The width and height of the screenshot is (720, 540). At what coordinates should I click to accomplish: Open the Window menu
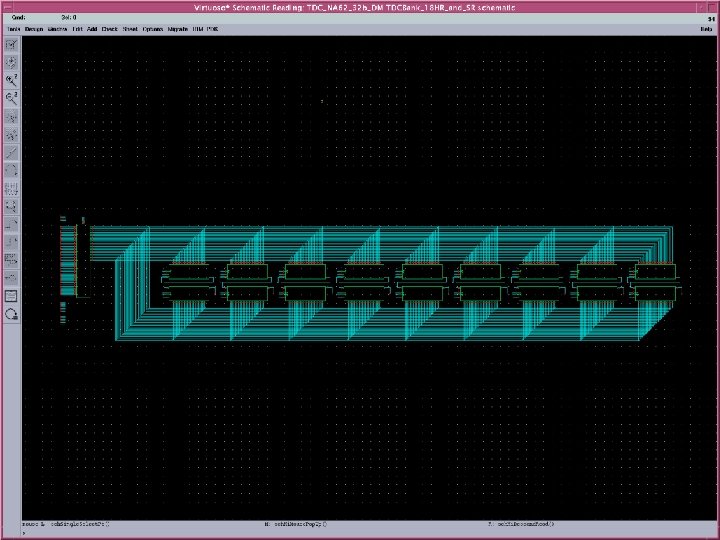tap(57, 29)
